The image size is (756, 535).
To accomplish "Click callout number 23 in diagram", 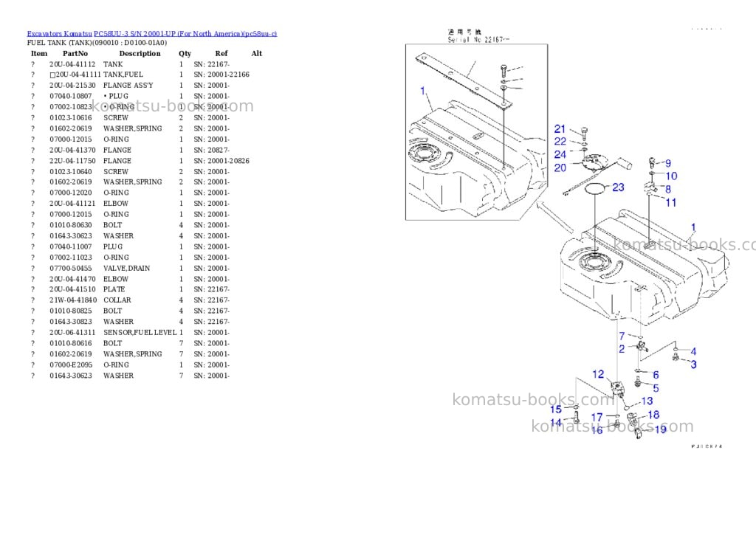I will point(619,187).
